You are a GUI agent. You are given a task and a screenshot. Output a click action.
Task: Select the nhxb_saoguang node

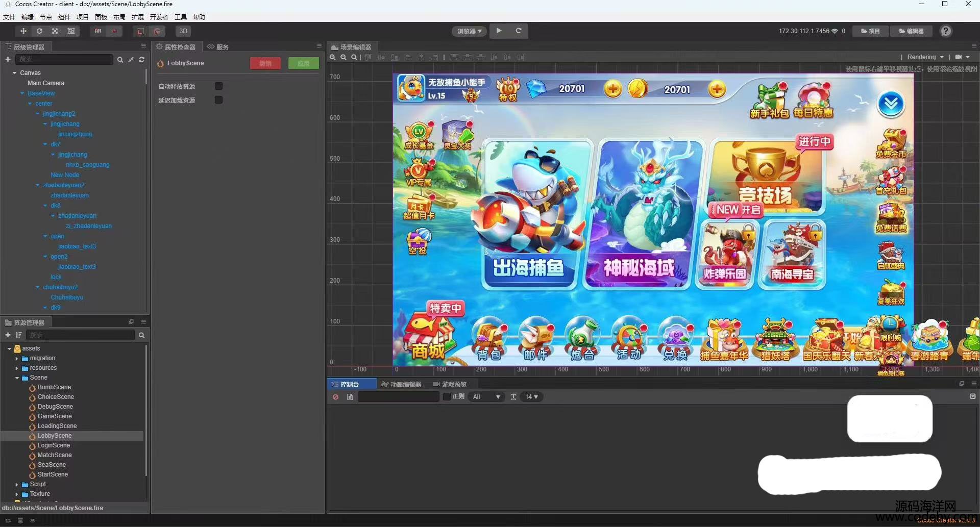point(88,165)
